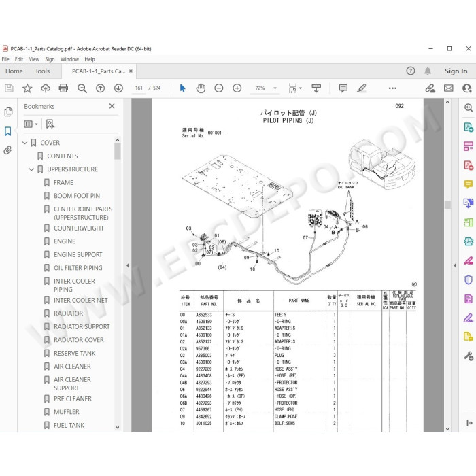The width and height of the screenshot is (476, 476).
Task: Collapse the left navigation pane arrow
Action: pos(128,265)
